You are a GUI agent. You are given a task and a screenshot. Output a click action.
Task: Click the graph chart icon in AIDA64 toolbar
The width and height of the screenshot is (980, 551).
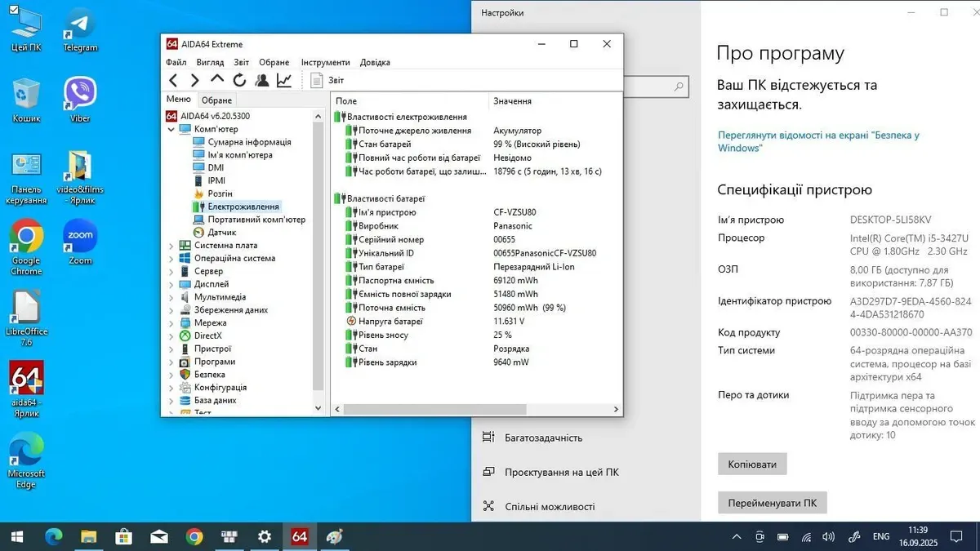pos(284,80)
